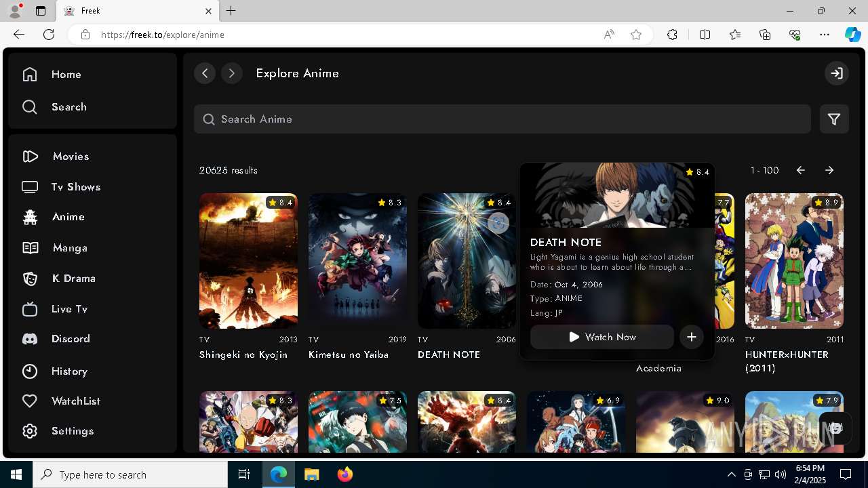Screen dimensions: 868x488
Task: Click the taskbar search box
Action: 130,474
